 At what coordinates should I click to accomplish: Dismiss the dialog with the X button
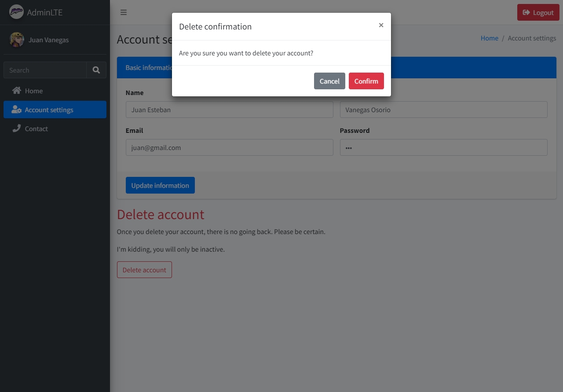[381, 25]
